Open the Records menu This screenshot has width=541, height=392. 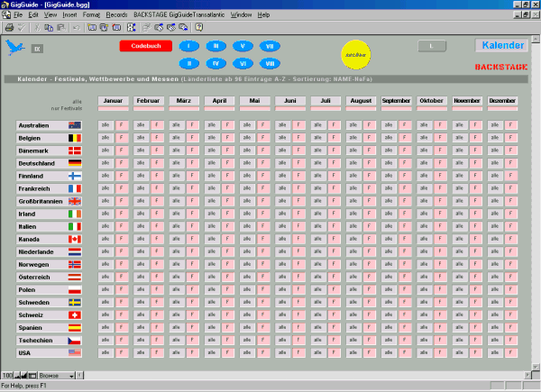coord(116,15)
